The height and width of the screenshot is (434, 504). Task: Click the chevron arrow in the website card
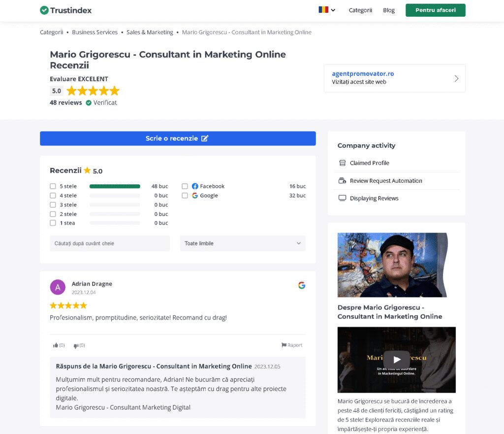tap(456, 78)
